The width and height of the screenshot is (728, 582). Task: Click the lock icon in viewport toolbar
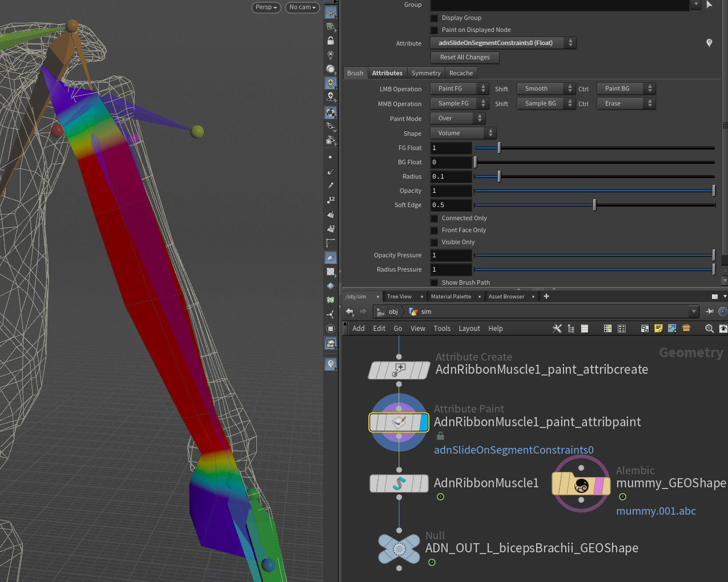[x=331, y=41]
